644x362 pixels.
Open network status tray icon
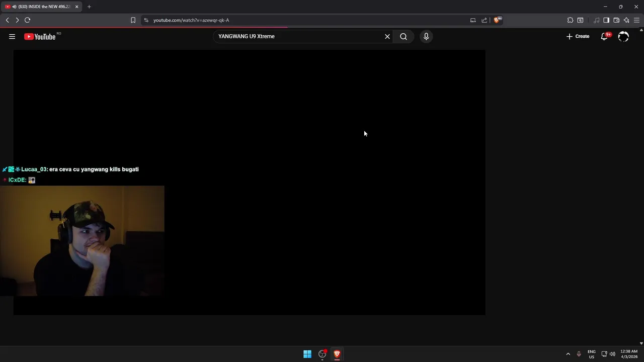coord(604,354)
